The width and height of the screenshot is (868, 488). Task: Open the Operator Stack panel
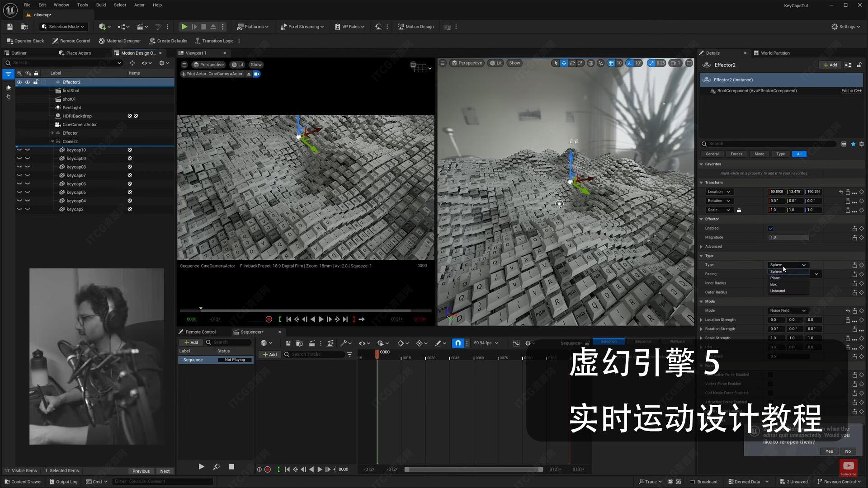coord(25,41)
